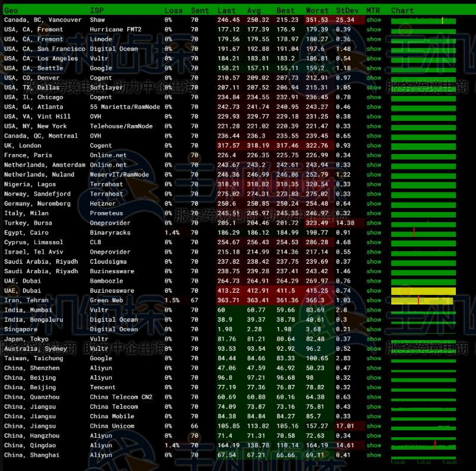Click show link in Singapore Digital Ocean row
Image resolution: width=476 pixels, height=471 pixels.
click(x=373, y=329)
